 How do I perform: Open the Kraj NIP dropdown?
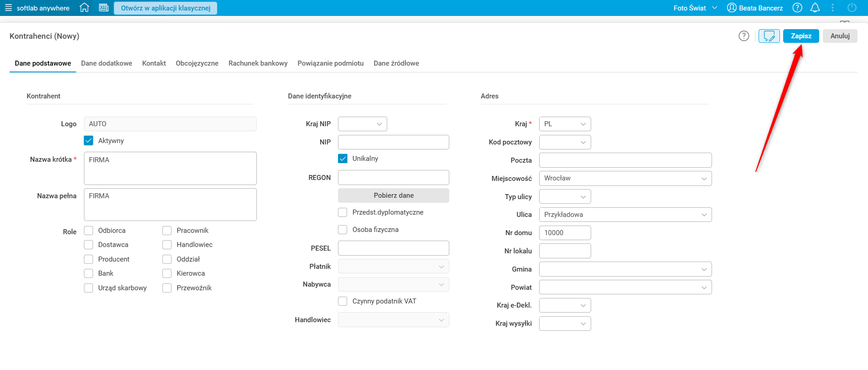coord(363,124)
